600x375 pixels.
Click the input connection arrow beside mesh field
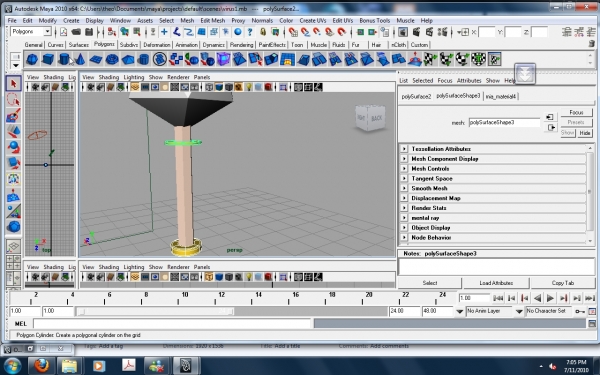pos(550,117)
